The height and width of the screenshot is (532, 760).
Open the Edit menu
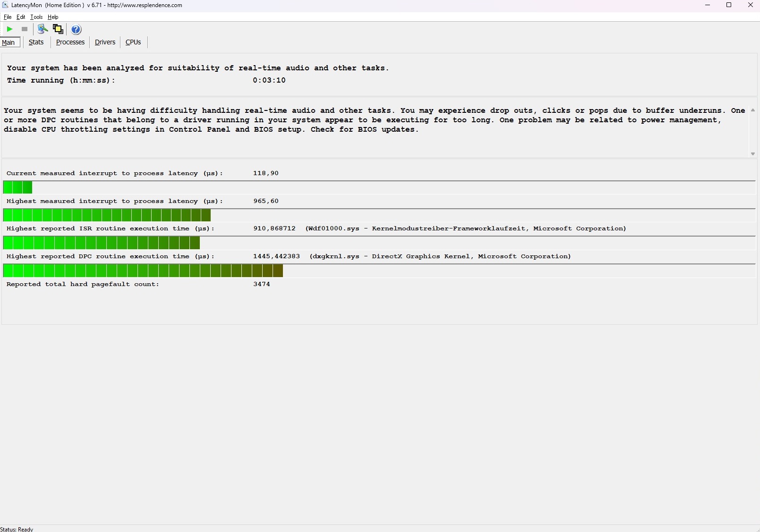pyautogui.click(x=21, y=17)
